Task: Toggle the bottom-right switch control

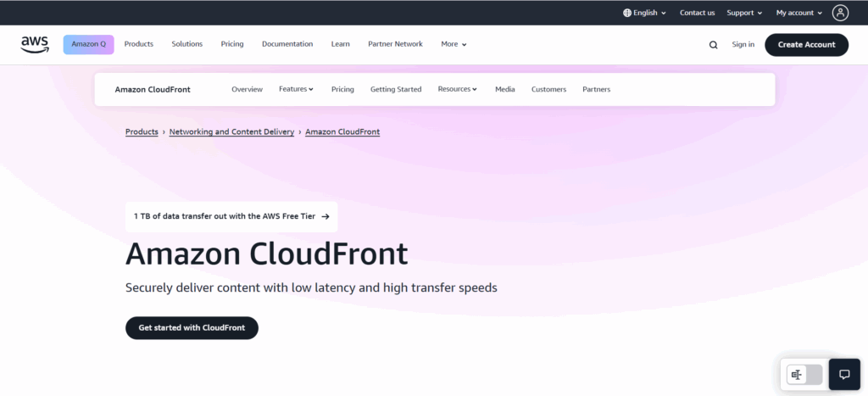Action: pyautogui.click(x=804, y=375)
